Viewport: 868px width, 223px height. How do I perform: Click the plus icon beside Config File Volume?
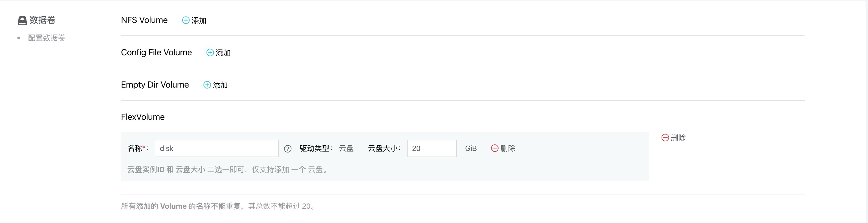point(210,52)
